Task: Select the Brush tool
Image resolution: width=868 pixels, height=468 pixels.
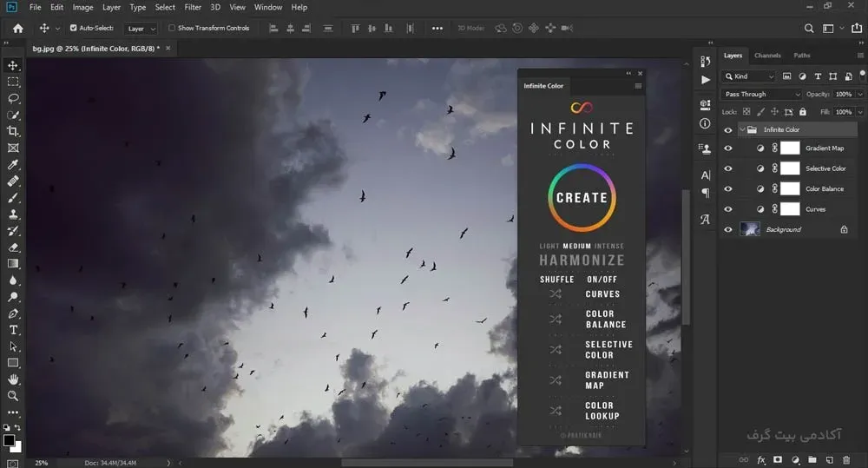Action: [13, 198]
